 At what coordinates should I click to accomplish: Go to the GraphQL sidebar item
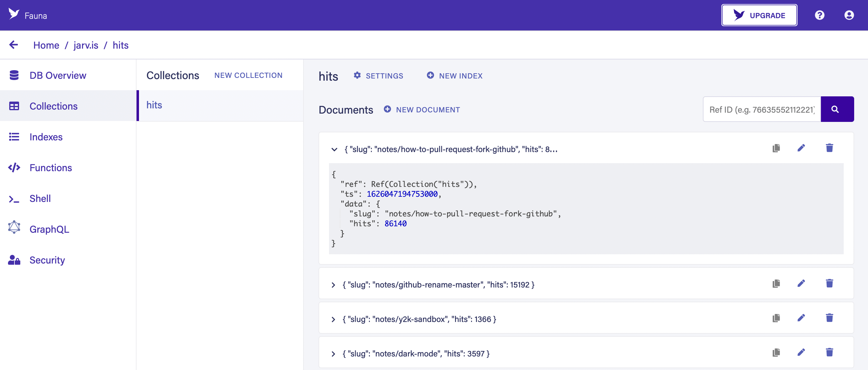[x=49, y=229]
